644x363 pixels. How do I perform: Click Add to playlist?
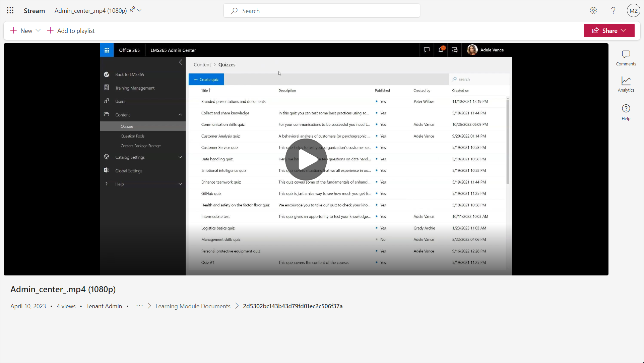tap(71, 31)
